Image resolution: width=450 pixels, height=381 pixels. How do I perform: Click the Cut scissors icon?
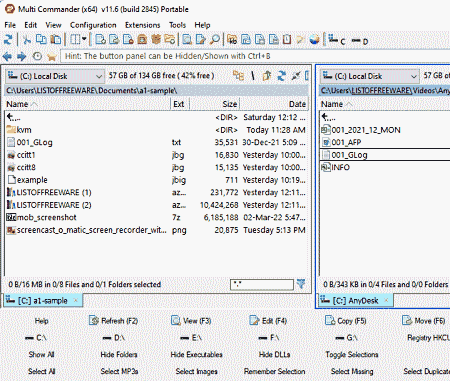click(27, 39)
